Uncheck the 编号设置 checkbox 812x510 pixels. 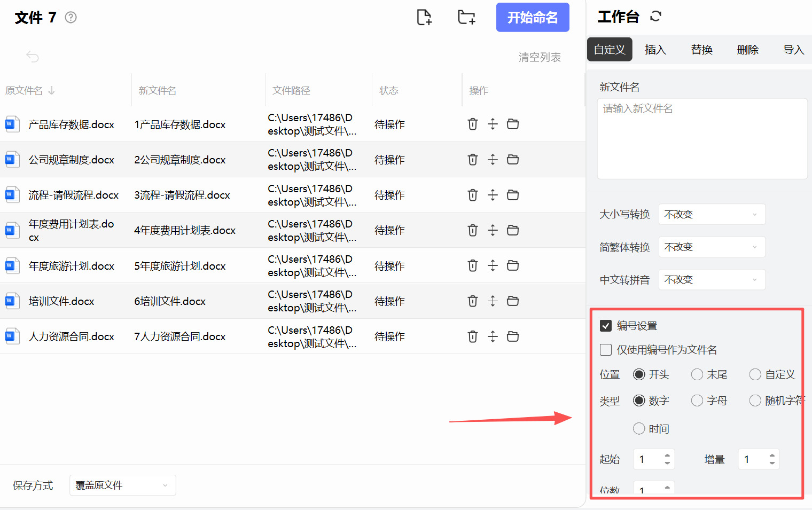(606, 326)
